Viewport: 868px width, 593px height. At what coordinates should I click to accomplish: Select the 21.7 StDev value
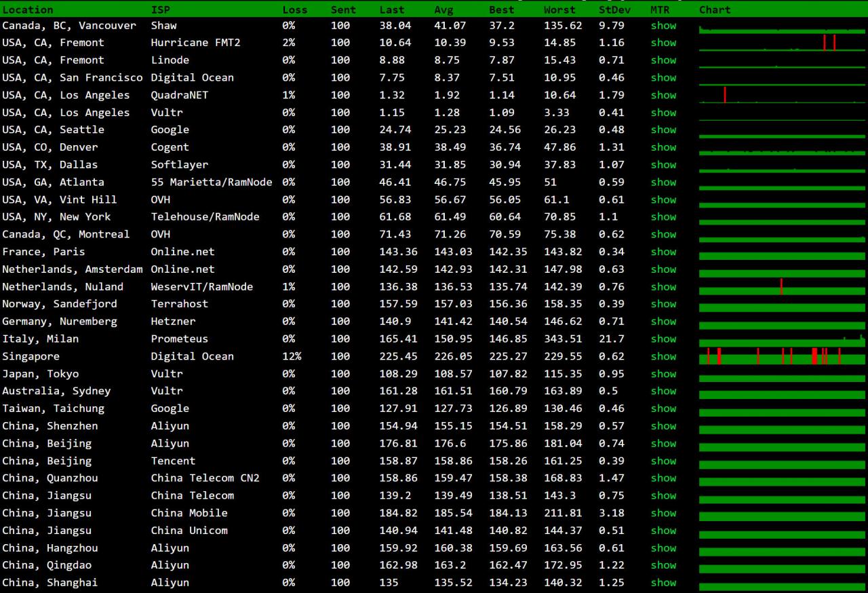click(611, 339)
